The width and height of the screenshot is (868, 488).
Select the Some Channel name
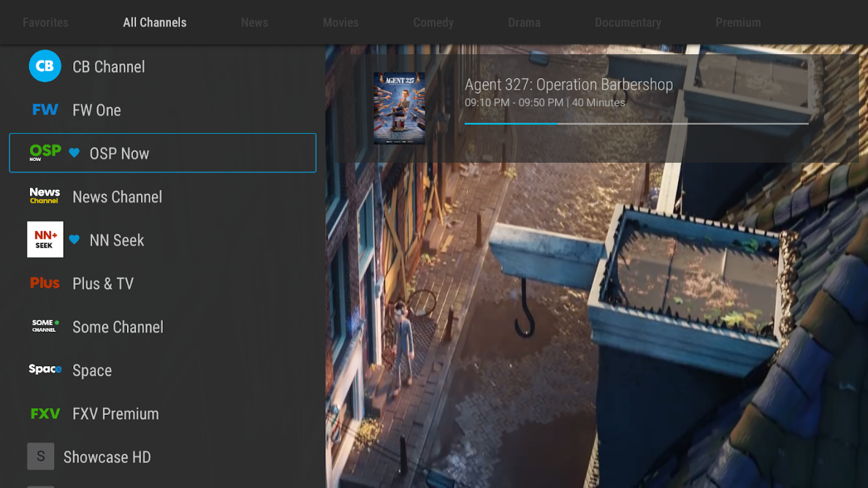118,326
